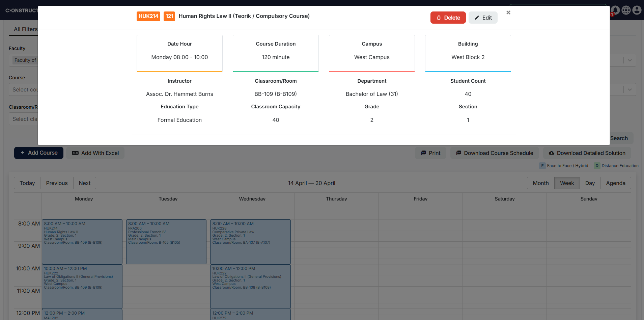Switch to Agenda view

(615, 183)
